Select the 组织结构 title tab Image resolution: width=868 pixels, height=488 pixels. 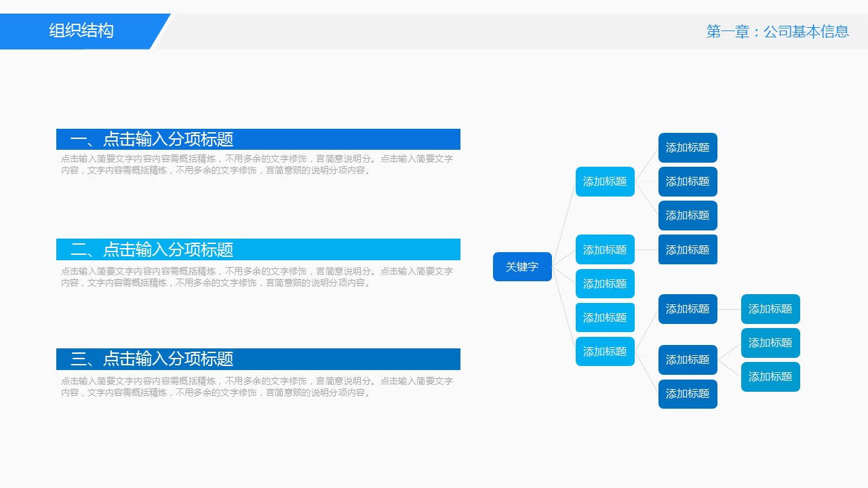81,31
